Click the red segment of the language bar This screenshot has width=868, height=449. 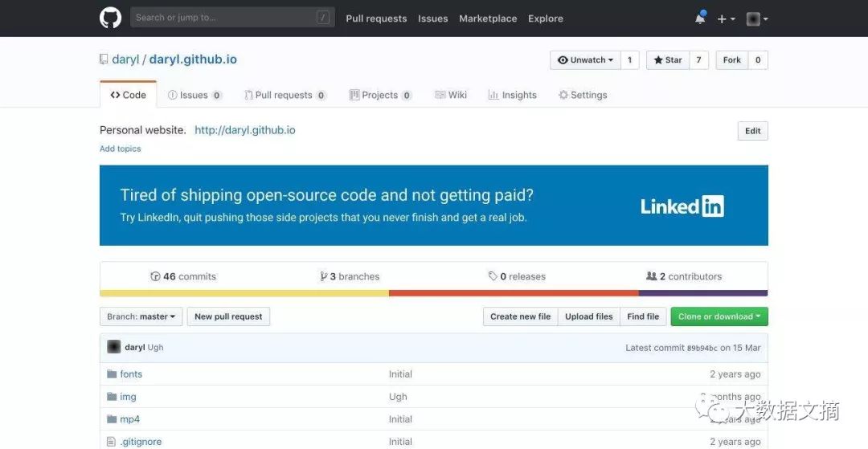point(514,293)
